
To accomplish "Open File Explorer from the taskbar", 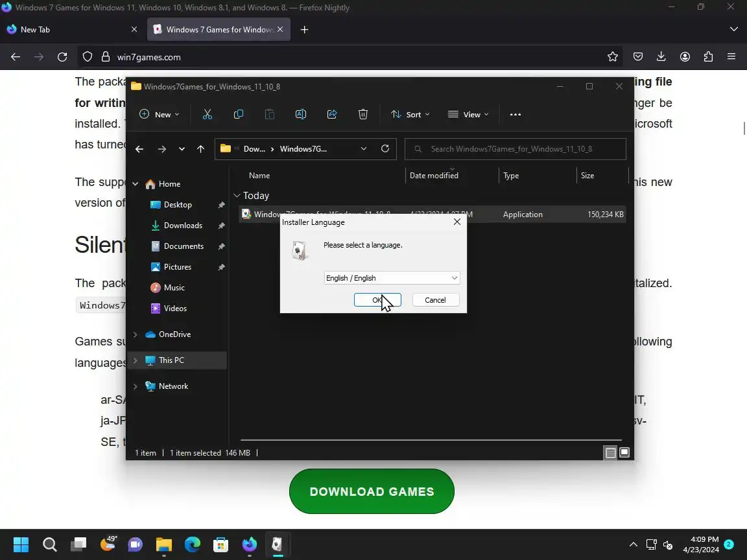I will click(x=164, y=544).
